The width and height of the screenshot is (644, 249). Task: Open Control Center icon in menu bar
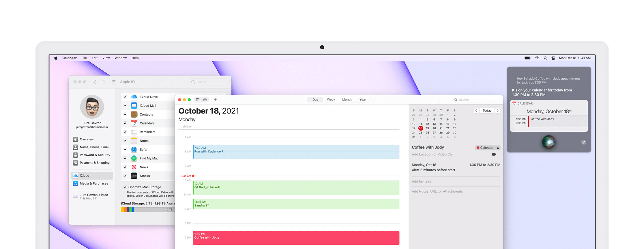tap(553, 58)
